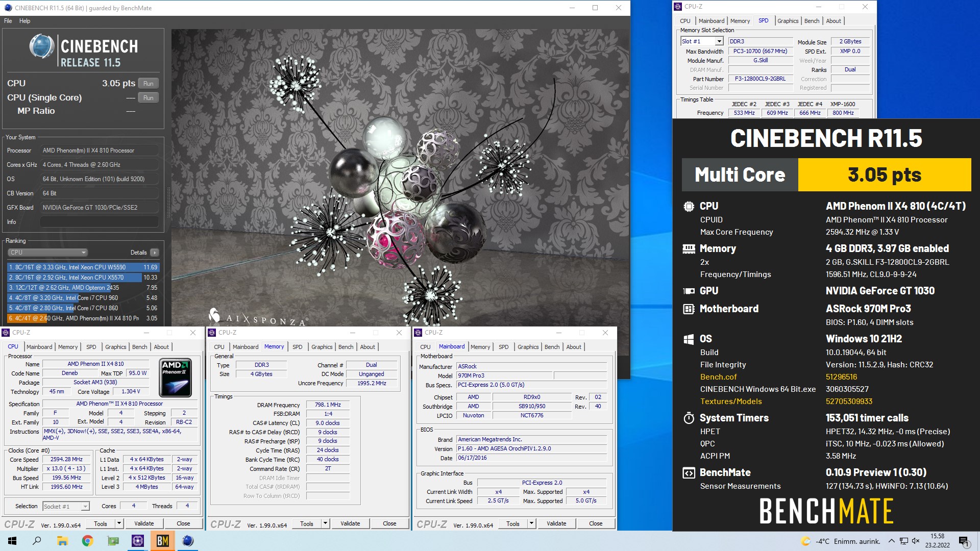Click Tools button in Mainboard CPU-Z window

(513, 523)
